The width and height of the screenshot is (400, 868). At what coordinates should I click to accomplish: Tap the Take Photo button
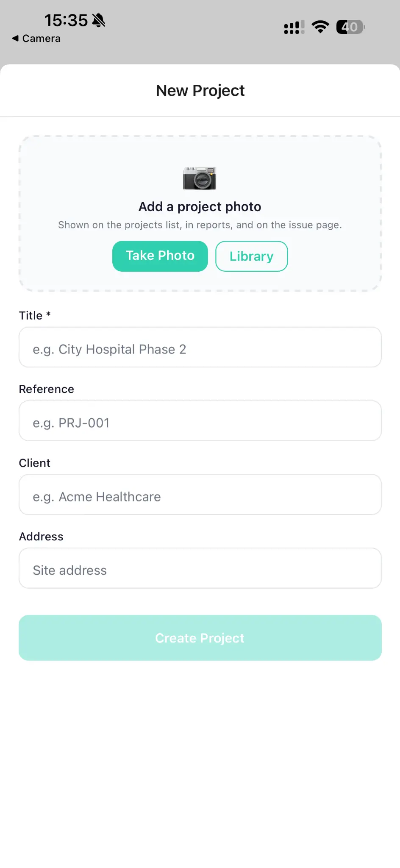pyautogui.click(x=160, y=256)
